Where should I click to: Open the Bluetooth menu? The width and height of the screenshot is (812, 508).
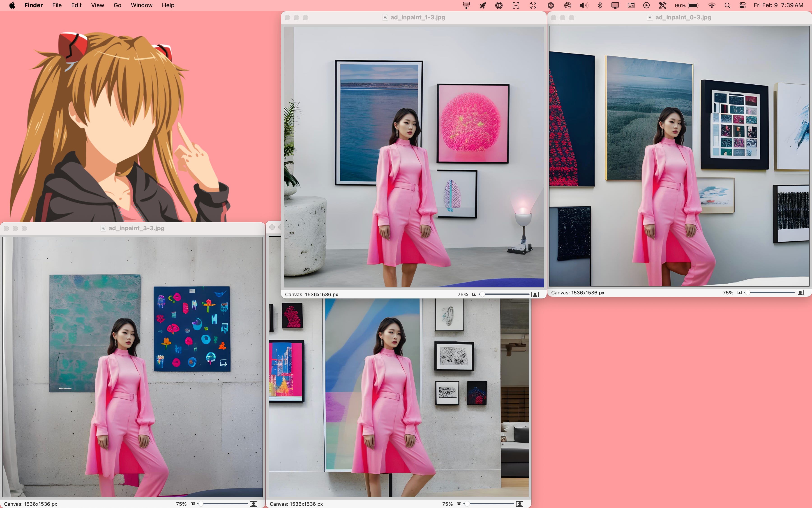pos(600,5)
